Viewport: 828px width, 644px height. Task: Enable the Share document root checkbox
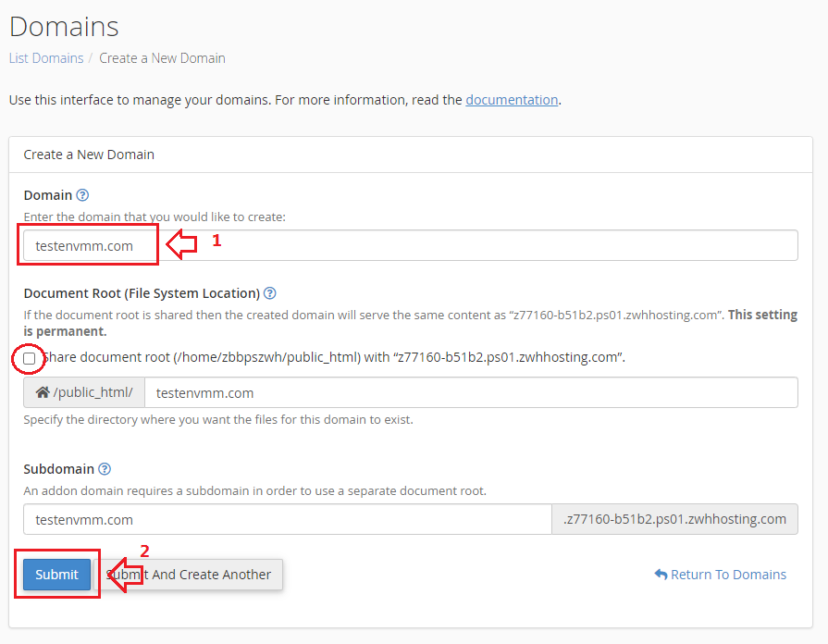(x=30, y=359)
